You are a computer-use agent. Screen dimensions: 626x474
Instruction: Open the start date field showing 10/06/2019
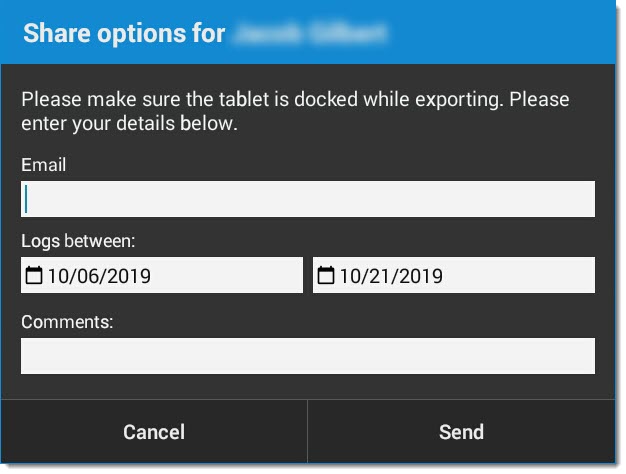tap(162, 275)
